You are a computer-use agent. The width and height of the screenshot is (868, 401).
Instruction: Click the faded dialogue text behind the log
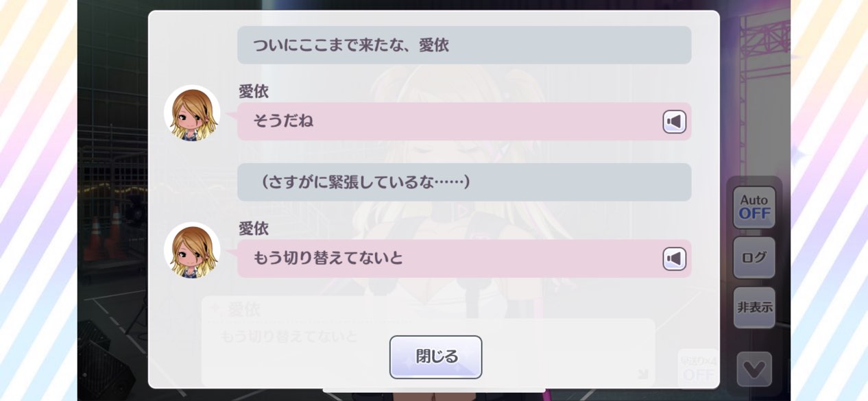[x=289, y=337]
